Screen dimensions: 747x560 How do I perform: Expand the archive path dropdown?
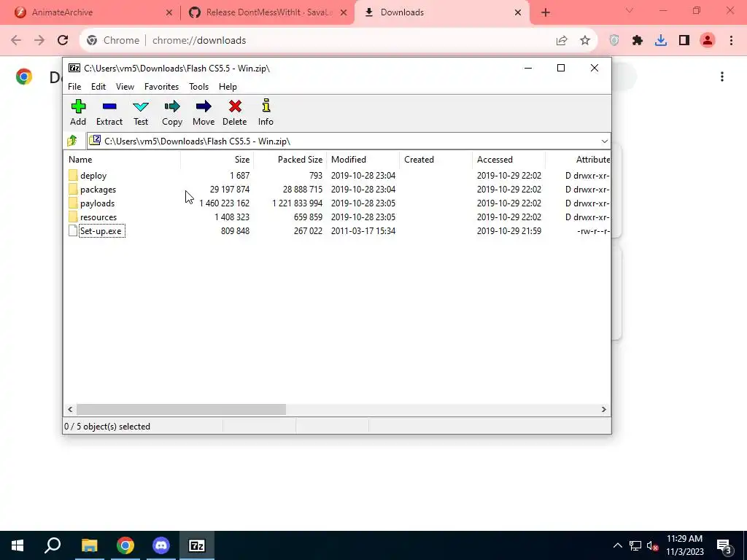(x=604, y=141)
